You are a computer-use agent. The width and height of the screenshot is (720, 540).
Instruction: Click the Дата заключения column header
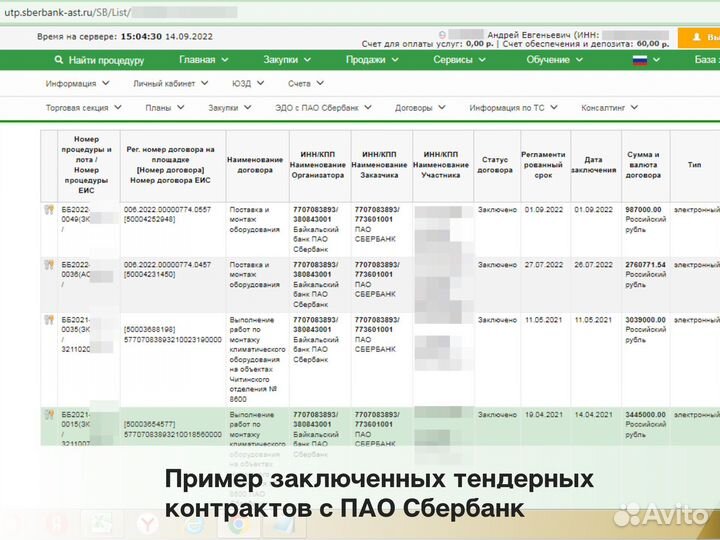(593, 165)
